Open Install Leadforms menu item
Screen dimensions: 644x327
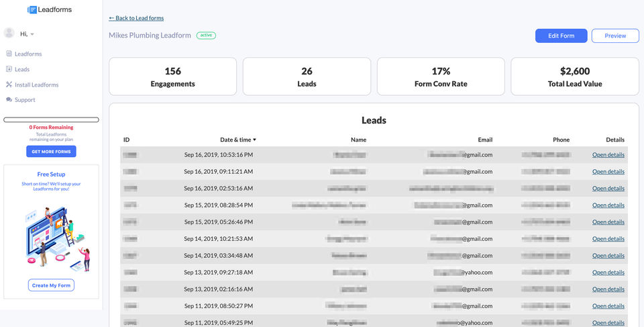[x=36, y=85]
